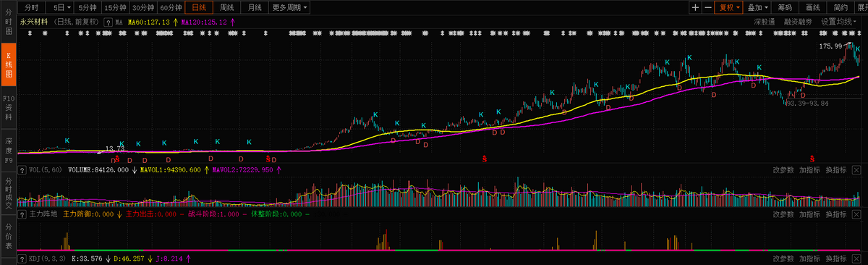Click VOLUME:84126.000 value
The width and height of the screenshot is (868, 265).
98,170
